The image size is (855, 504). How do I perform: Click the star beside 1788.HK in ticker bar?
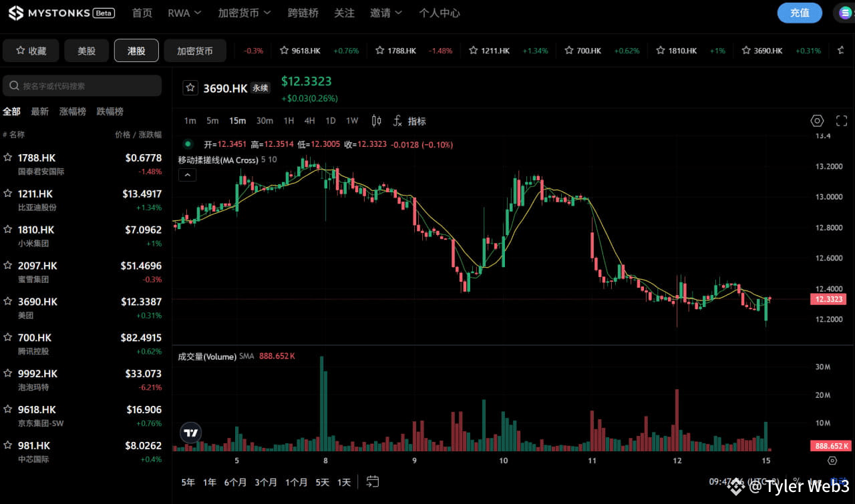(x=380, y=51)
